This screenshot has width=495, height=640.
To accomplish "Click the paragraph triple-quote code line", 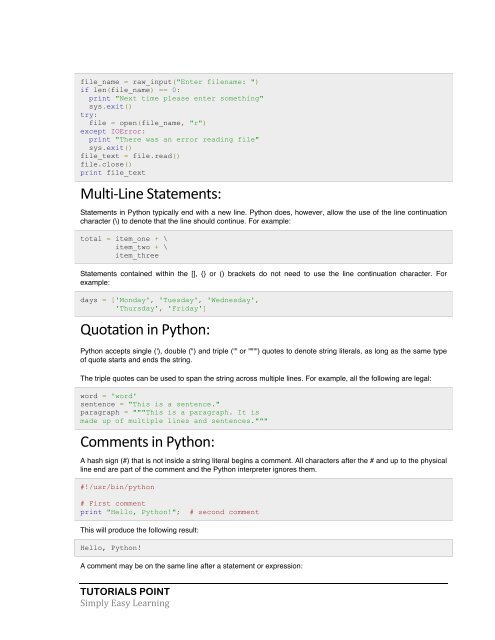I will pyautogui.click(x=170, y=413).
